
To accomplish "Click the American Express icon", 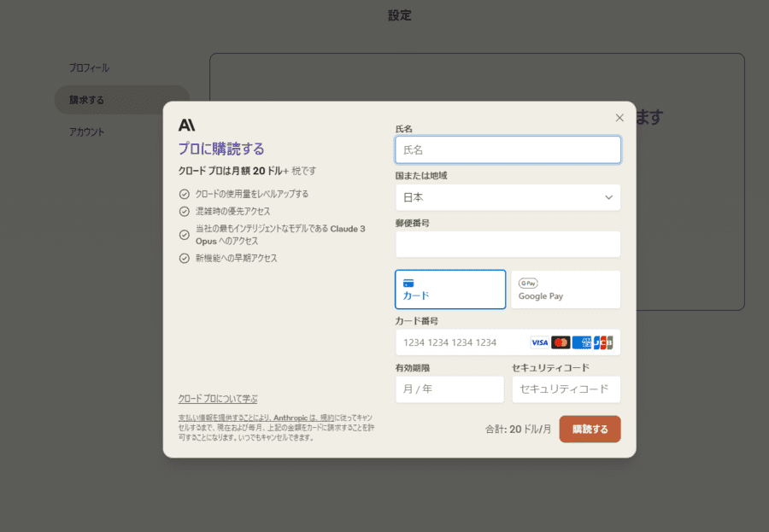I will point(582,342).
